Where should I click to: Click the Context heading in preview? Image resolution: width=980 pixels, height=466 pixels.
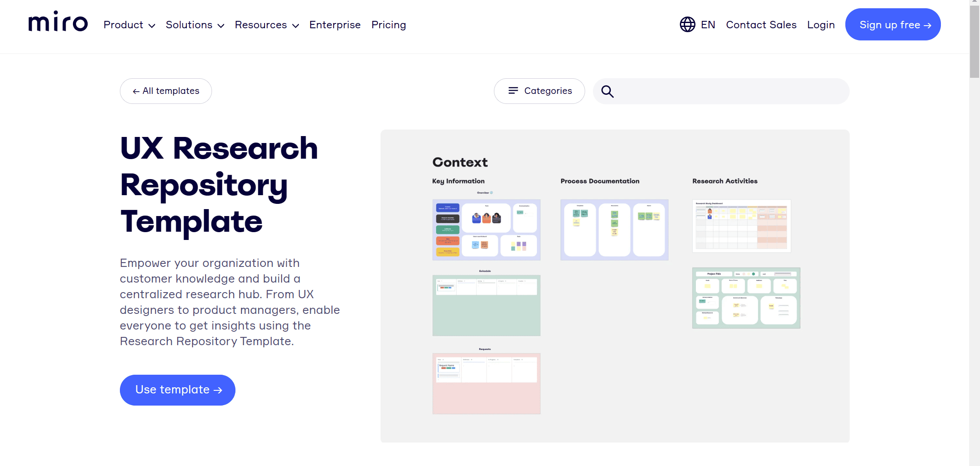coord(460,162)
